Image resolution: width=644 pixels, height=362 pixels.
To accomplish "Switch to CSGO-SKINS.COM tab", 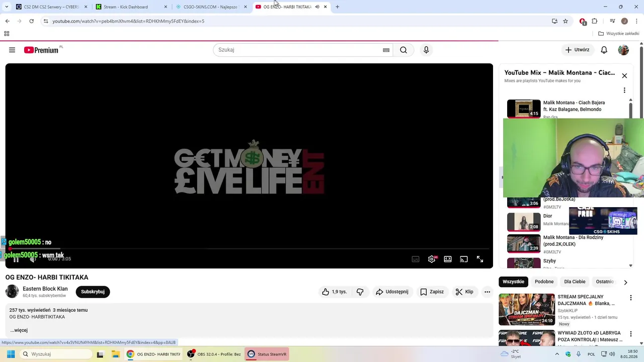I will coord(210,7).
